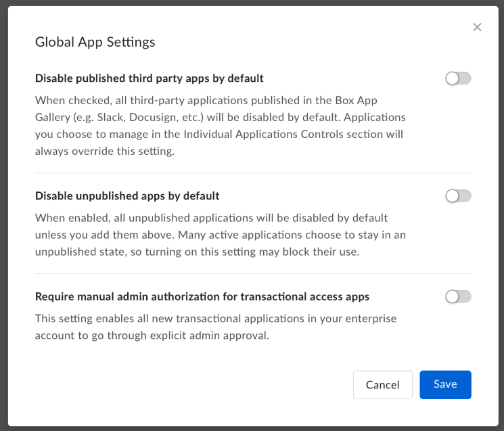The height and width of the screenshot is (431, 504).
Task: Close the Global App Settings dialog
Action: pos(477,27)
